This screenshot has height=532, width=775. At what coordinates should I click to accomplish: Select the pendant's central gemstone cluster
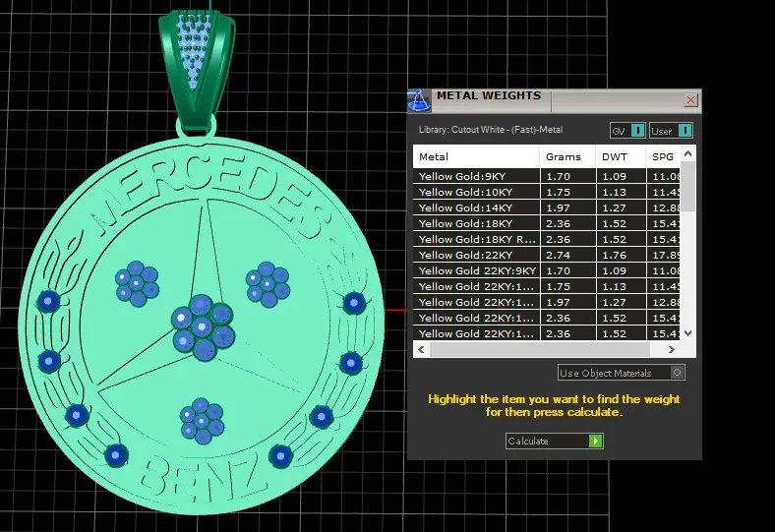pos(203,327)
